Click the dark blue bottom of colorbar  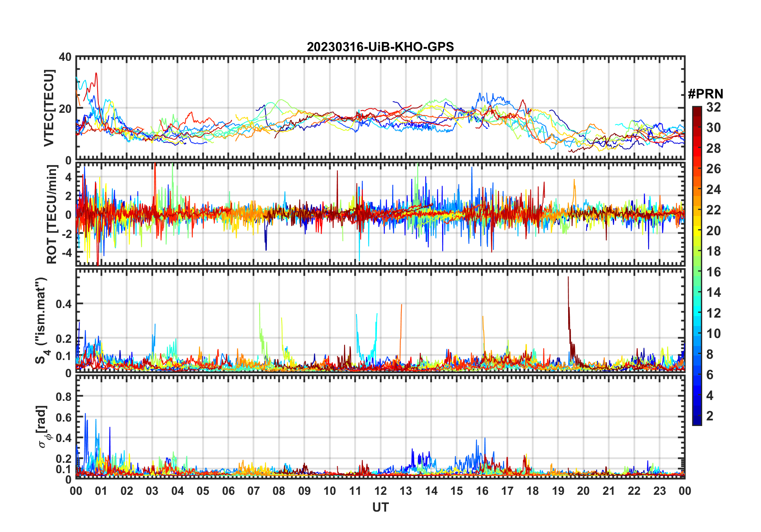pyautogui.click(x=697, y=421)
